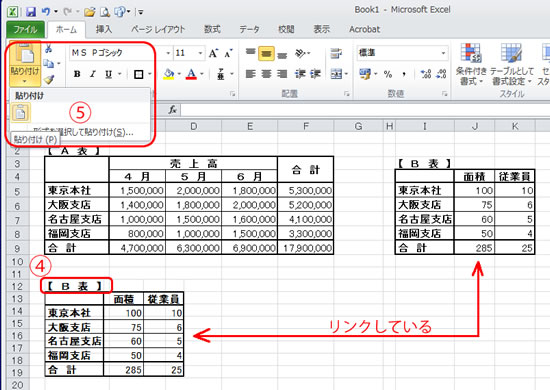The width and height of the screenshot is (550, 390).
Task: Select the Paste option icon in dropdown
Action: point(20,113)
